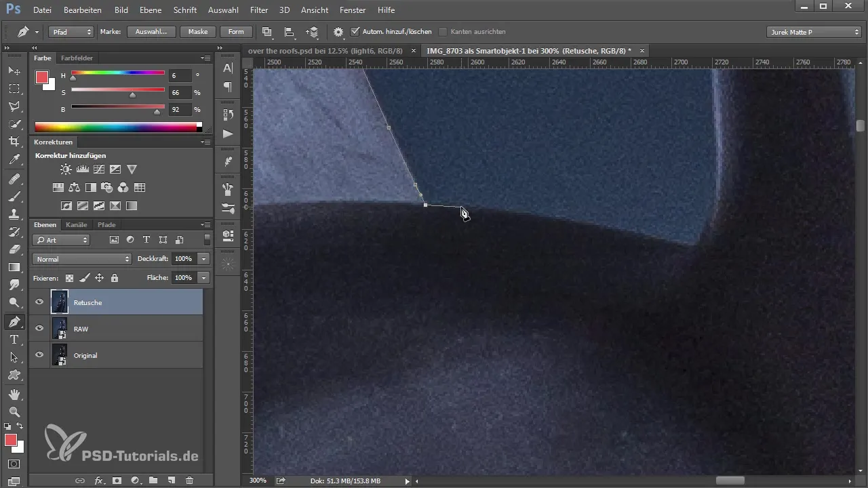Click the Form button

pyautogui.click(x=236, y=32)
